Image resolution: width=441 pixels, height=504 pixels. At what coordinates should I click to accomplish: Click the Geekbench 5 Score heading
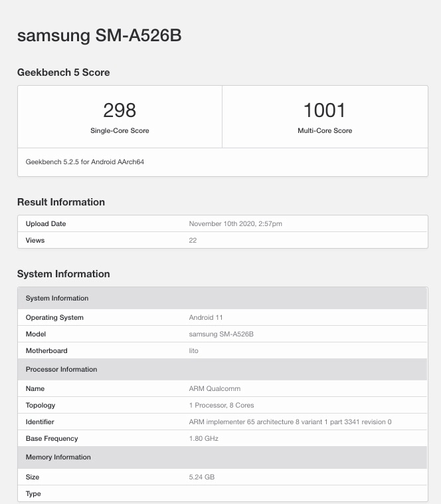tap(64, 72)
